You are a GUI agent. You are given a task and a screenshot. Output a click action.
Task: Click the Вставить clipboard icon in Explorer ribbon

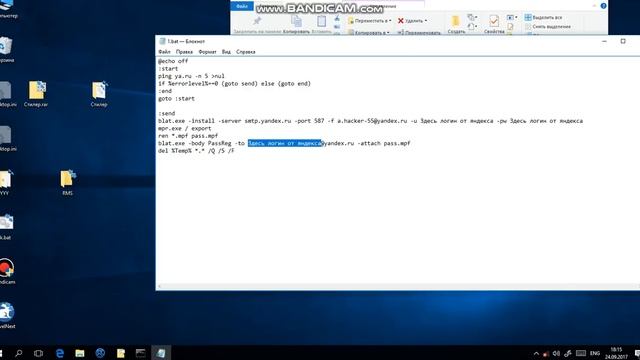click(322, 20)
